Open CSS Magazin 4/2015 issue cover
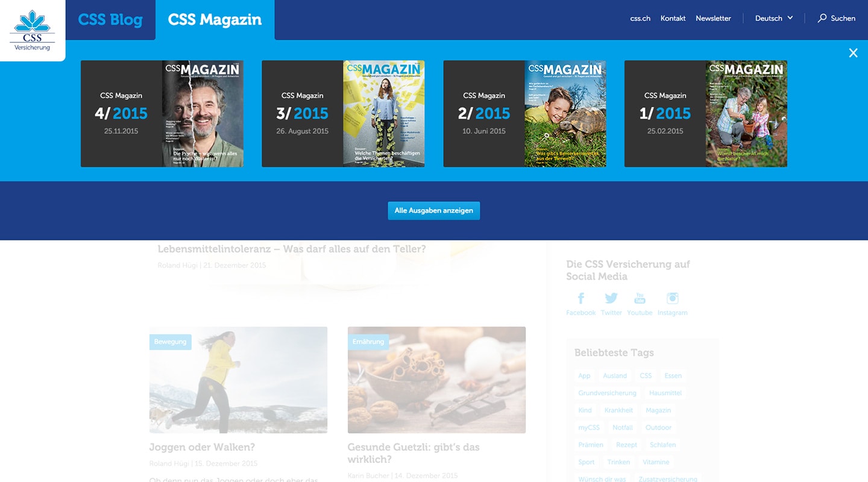This screenshot has width=868, height=482. click(203, 113)
